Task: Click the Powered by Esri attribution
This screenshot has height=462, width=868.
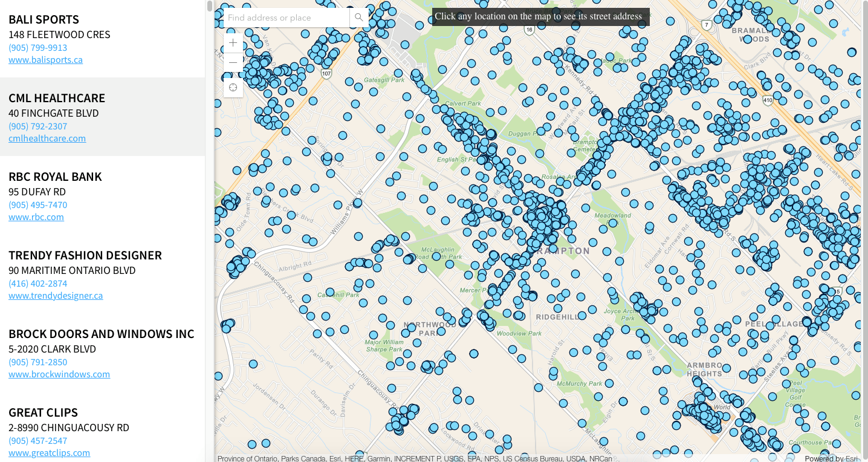Action: (x=832, y=458)
